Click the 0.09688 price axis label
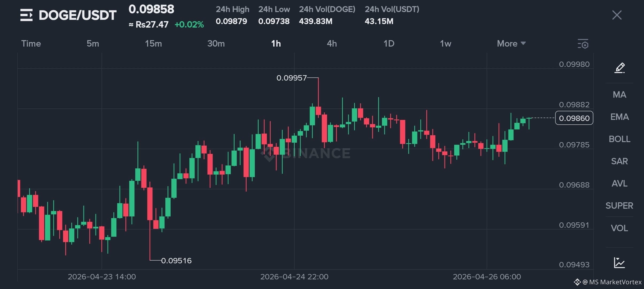 point(574,185)
